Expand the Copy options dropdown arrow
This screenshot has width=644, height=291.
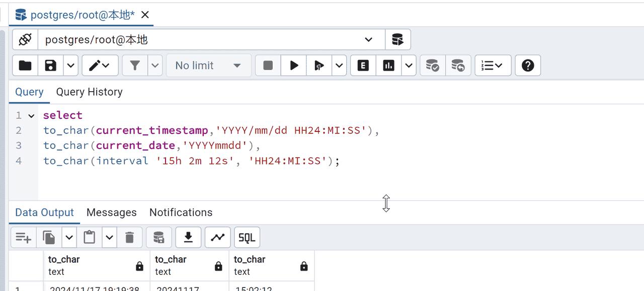pyautogui.click(x=69, y=237)
